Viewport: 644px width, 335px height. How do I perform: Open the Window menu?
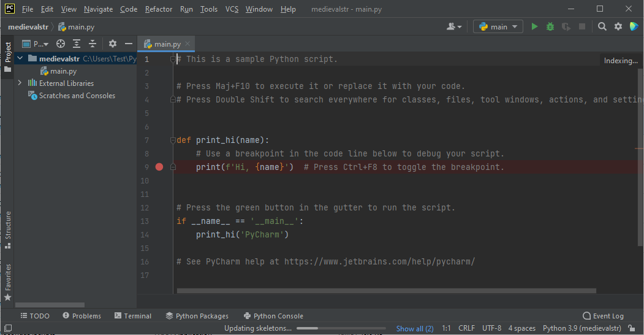259,9
